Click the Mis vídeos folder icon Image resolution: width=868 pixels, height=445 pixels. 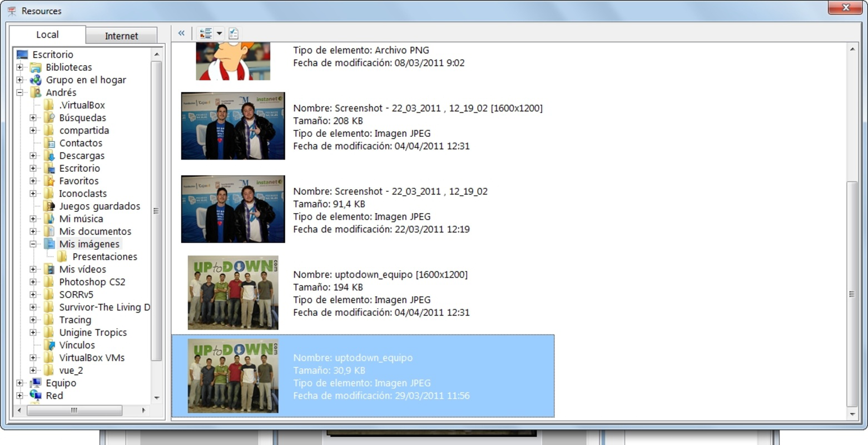49,269
